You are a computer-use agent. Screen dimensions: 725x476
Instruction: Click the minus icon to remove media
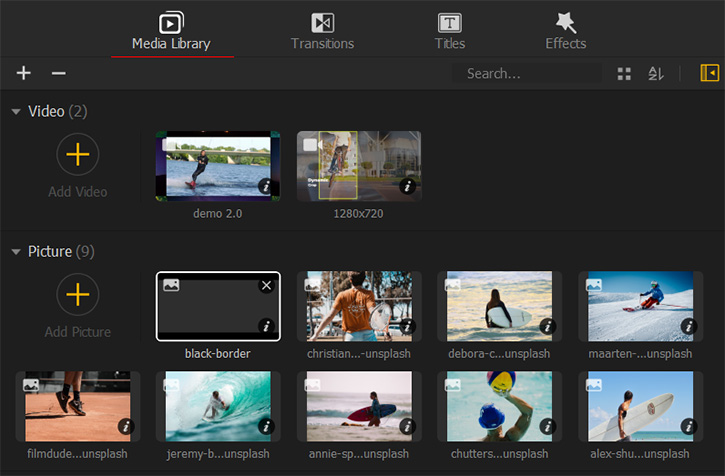[x=58, y=73]
